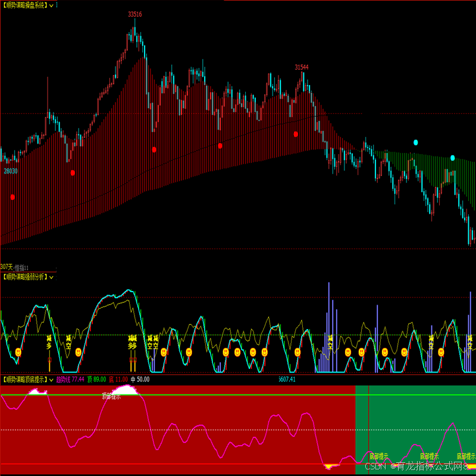
Task: Expand the 顺势谋略强弱分析 indicator dropdown arrow
Action: point(51,277)
